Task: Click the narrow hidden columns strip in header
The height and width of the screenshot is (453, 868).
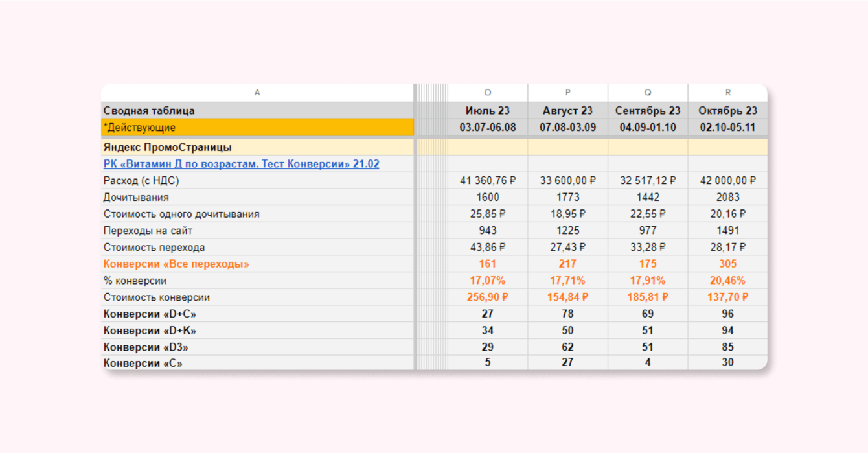Action: tap(432, 93)
